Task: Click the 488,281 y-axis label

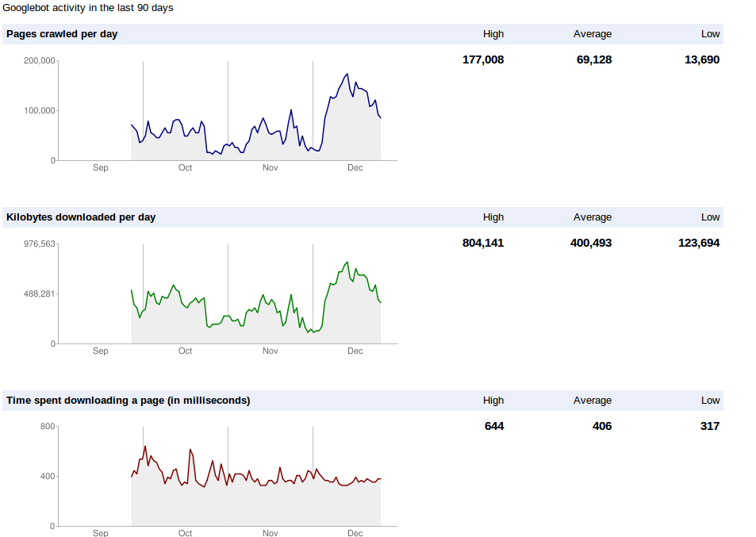Action: [x=39, y=294]
